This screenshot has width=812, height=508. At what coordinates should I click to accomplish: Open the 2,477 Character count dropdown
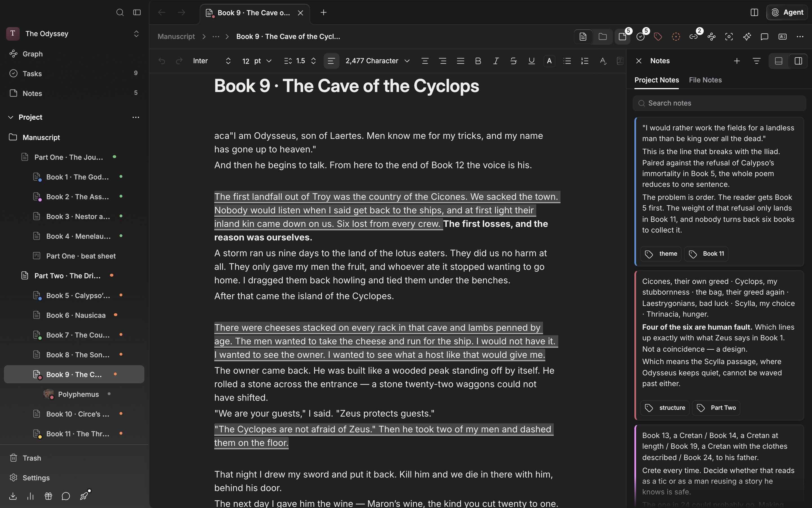[x=378, y=61]
